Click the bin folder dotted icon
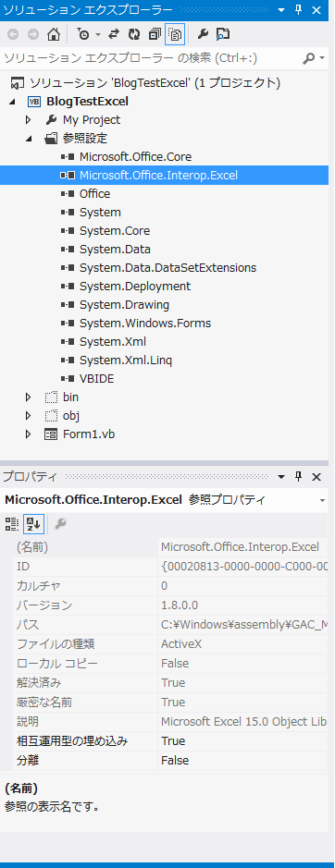 click(51, 397)
